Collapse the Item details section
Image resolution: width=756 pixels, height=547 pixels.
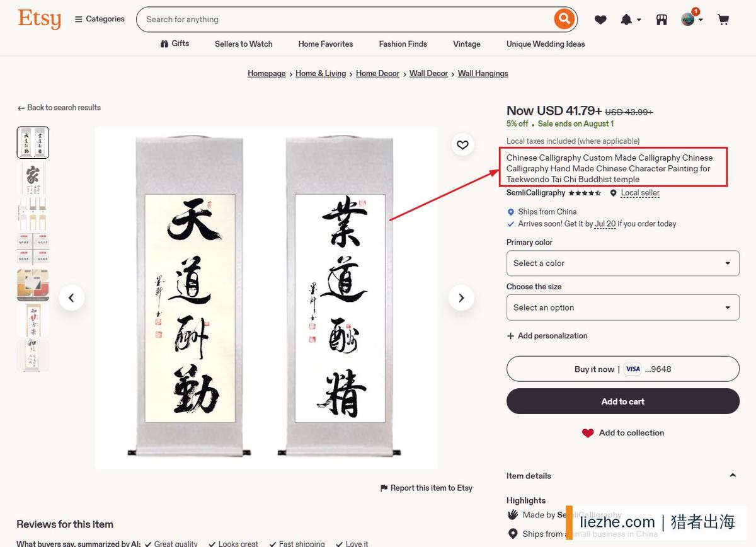[733, 476]
